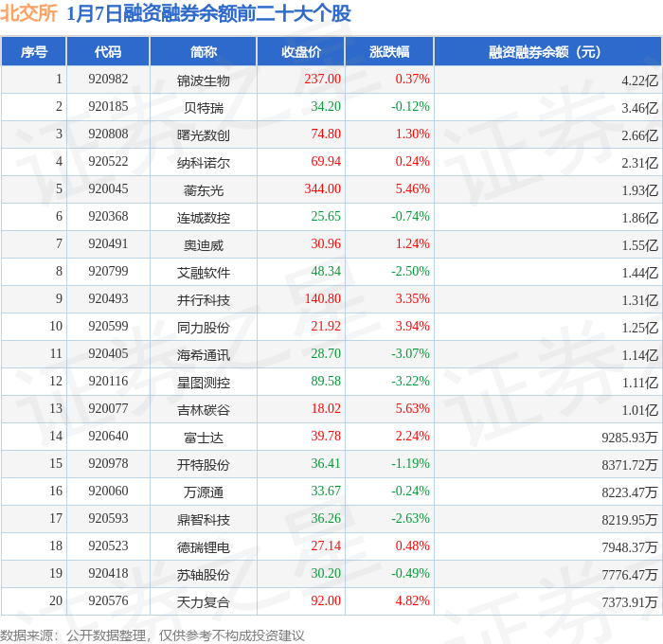Select the stock name 海希通讯
Viewport: 663px width, 644px height.
point(204,355)
